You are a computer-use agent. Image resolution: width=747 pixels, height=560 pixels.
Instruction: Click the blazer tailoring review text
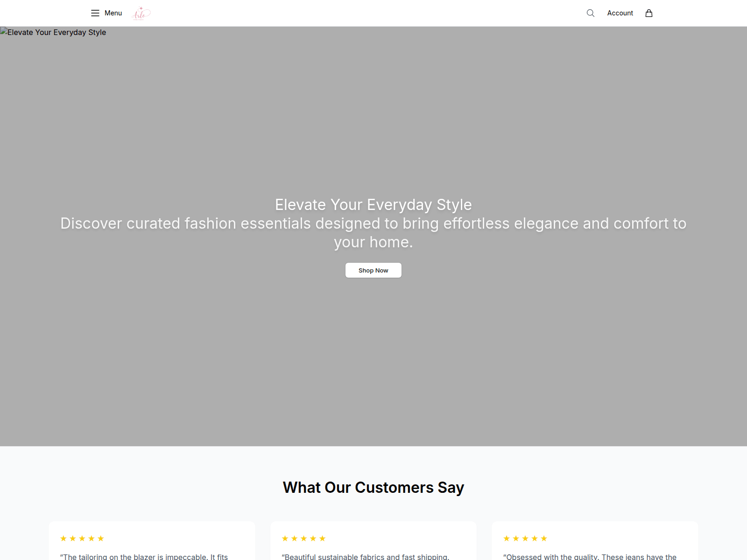pyautogui.click(x=144, y=556)
